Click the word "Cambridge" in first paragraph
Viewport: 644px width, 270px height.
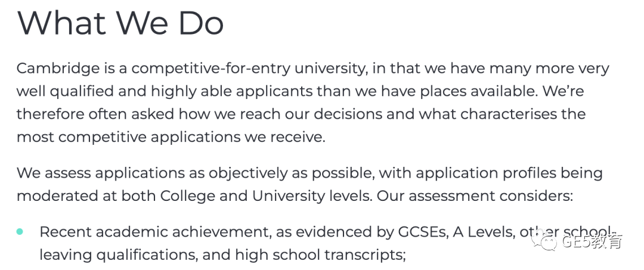pos(58,69)
